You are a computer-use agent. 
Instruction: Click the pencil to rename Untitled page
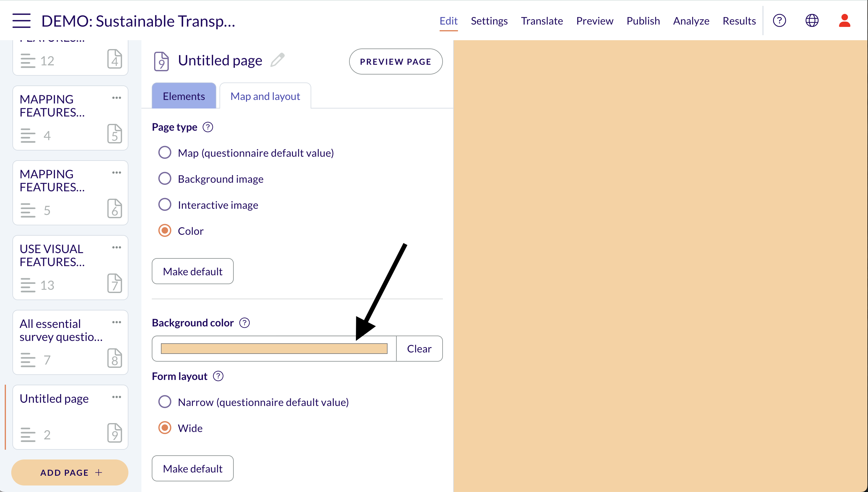pyautogui.click(x=277, y=60)
